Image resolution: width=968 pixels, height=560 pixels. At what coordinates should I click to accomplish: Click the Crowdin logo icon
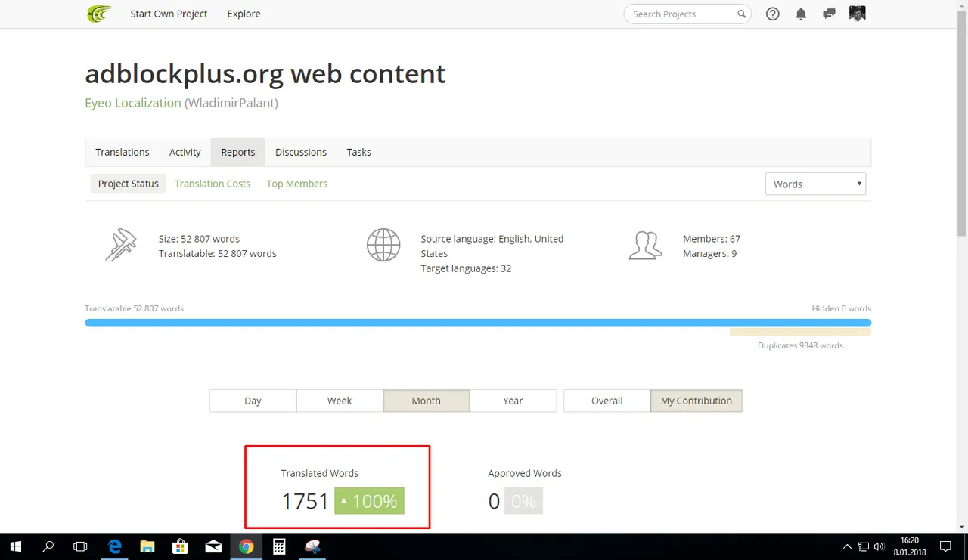click(99, 14)
